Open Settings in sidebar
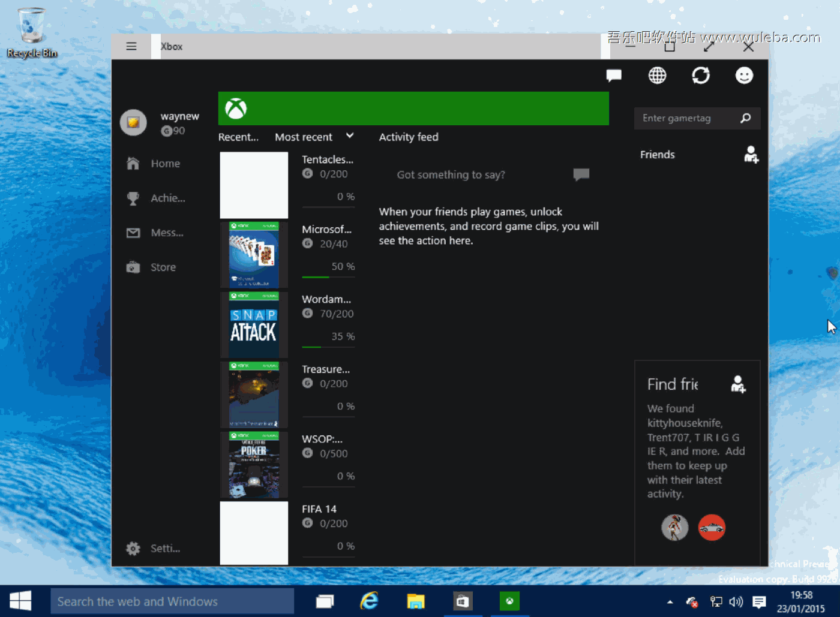Viewport: 840px width, 617px height. click(153, 549)
